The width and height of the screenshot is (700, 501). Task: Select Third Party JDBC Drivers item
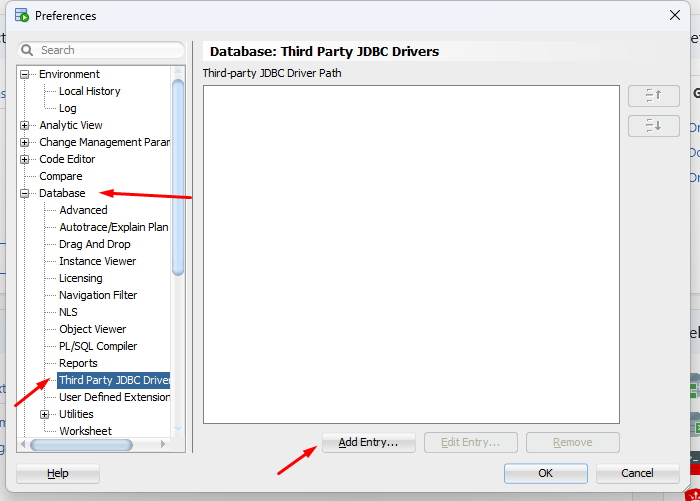pyautogui.click(x=114, y=380)
